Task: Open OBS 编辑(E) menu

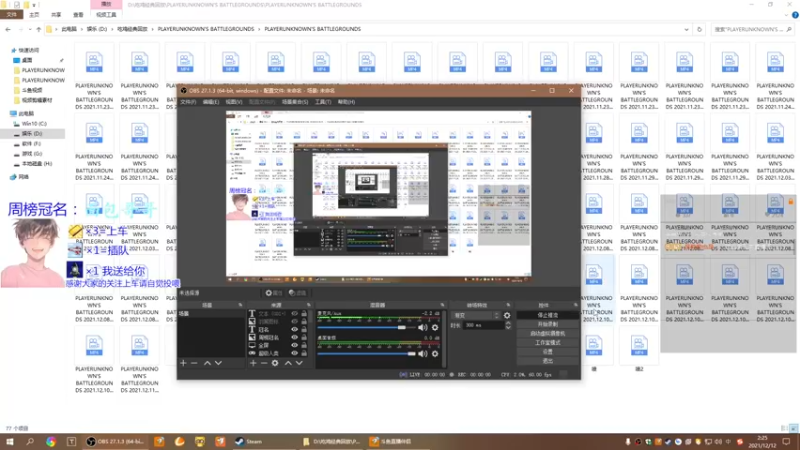Action: click(x=211, y=102)
